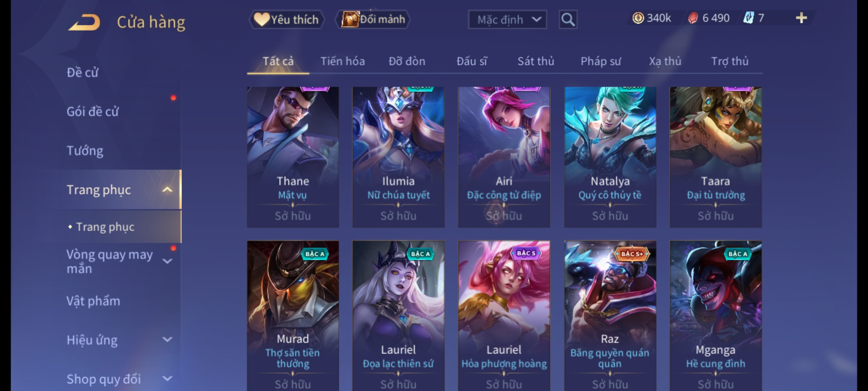Open Yêu thích favorites heart
Image resolution: width=868 pixels, height=391 pixels.
[286, 20]
